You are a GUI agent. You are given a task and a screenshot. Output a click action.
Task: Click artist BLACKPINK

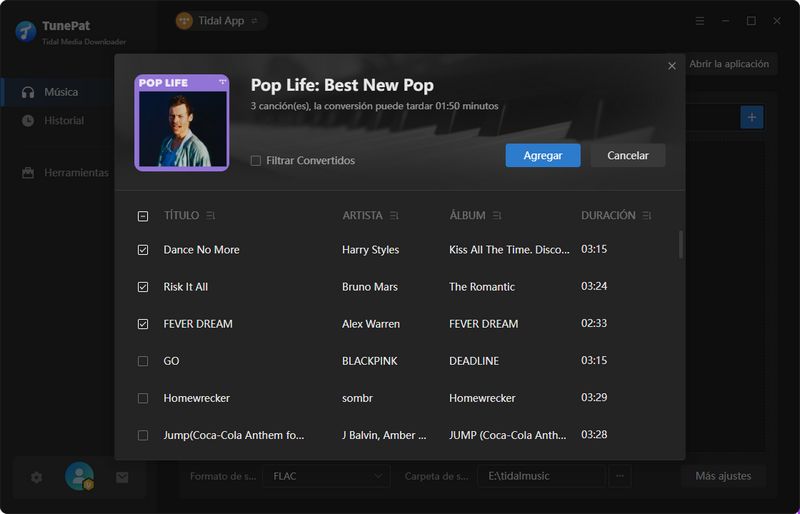[369, 361]
